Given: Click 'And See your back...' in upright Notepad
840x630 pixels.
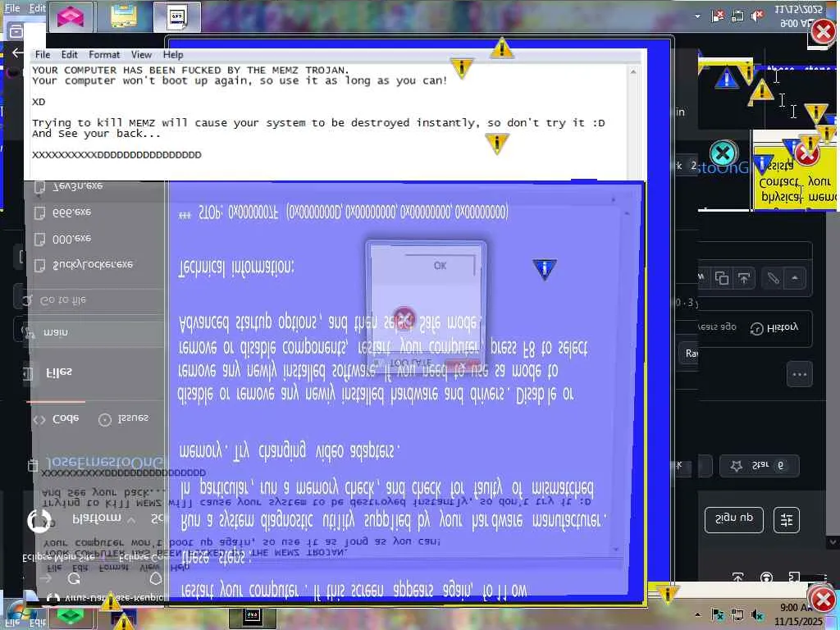Looking at the screenshot, I should coord(96,134).
